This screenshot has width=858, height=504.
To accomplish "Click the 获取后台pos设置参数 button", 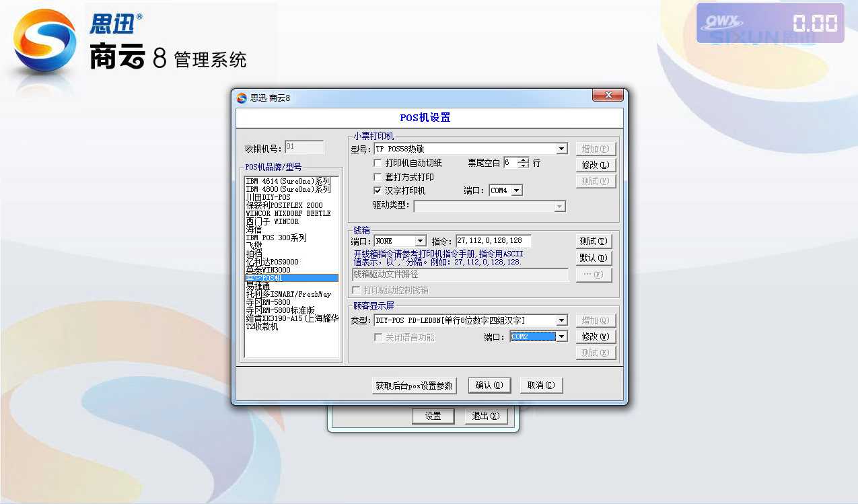I will point(415,386).
